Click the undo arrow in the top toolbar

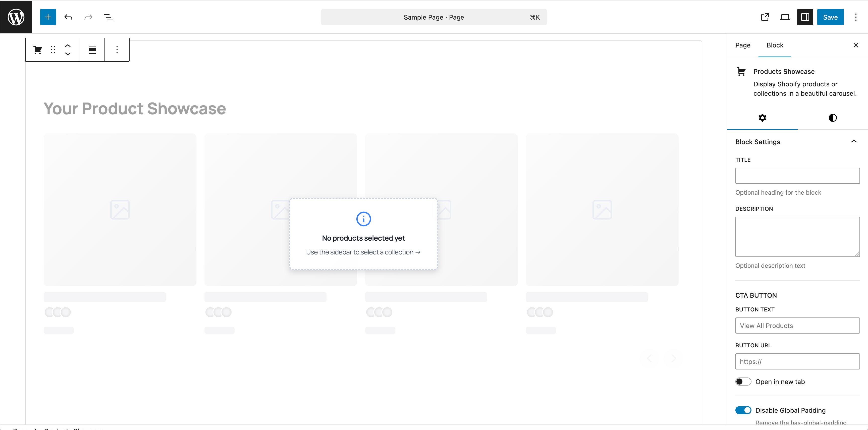[x=68, y=17]
